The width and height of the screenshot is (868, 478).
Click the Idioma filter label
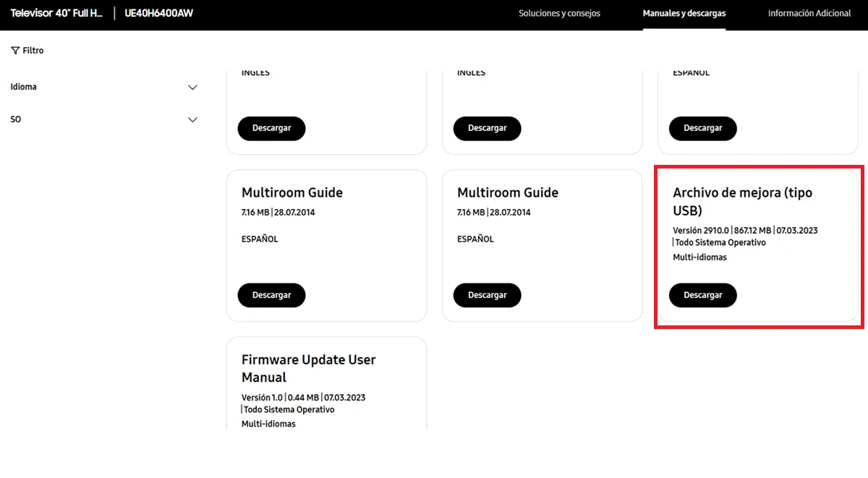tap(24, 87)
